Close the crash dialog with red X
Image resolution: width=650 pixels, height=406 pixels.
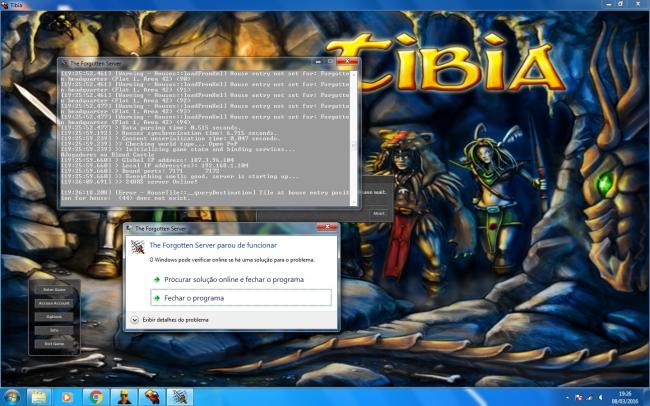tap(327, 227)
